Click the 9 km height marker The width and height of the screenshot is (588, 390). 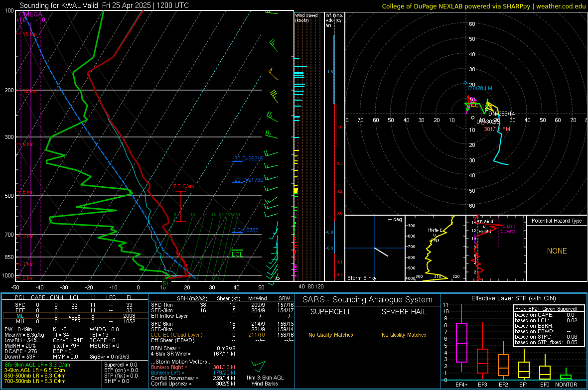(28, 144)
